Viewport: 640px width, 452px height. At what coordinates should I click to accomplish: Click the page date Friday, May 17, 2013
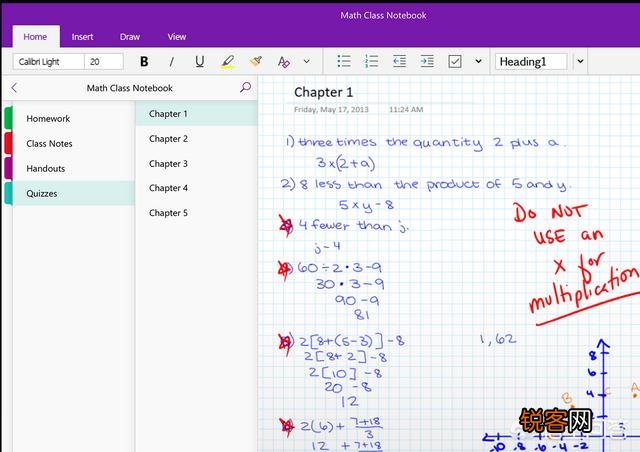coord(331,109)
